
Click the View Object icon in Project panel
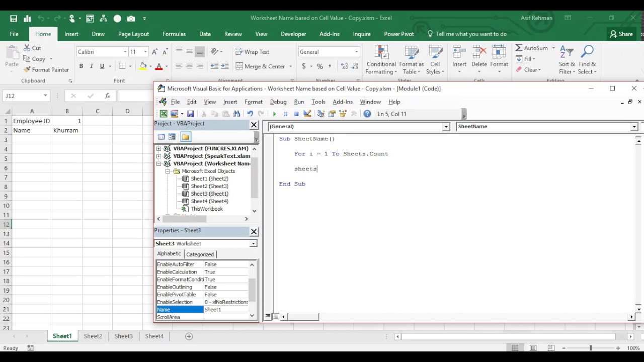click(x=172, y=137)
